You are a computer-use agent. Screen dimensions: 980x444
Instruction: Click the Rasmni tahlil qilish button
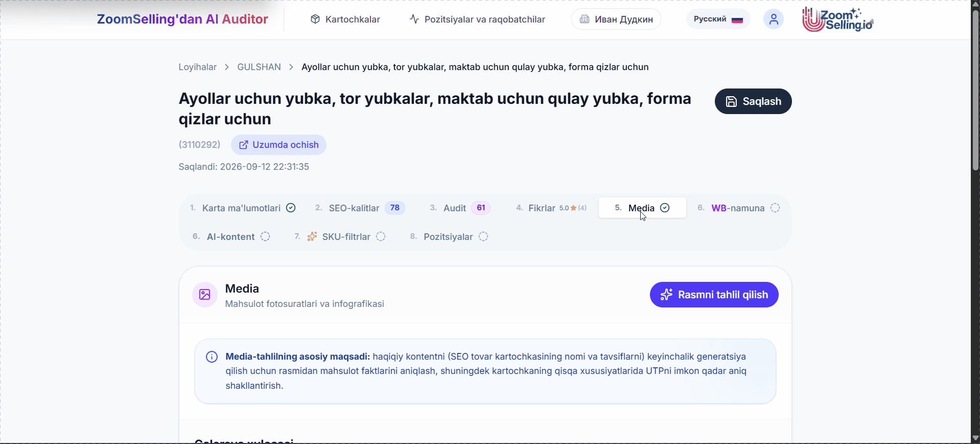point(714,295)
